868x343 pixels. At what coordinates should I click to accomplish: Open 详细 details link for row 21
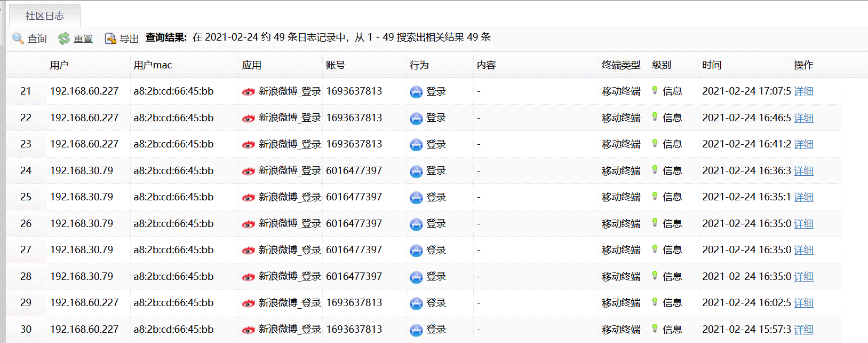(803, 91)
